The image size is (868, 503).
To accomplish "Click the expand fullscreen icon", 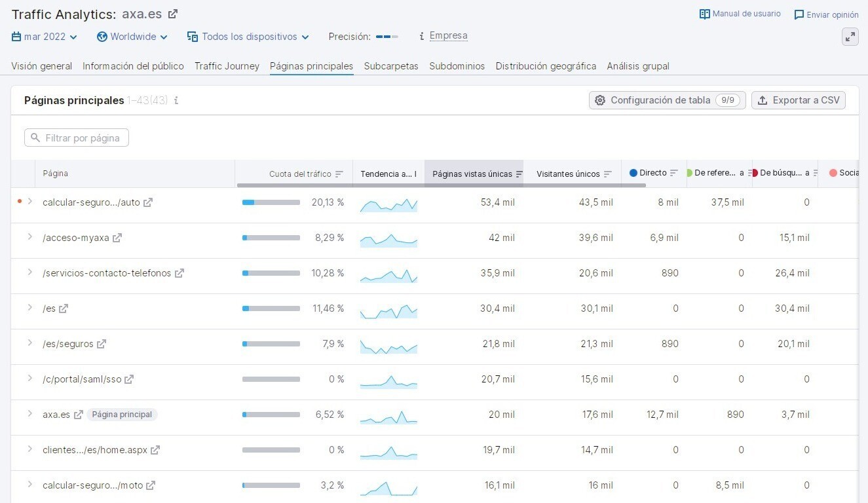I will click(x=850, y=37).
